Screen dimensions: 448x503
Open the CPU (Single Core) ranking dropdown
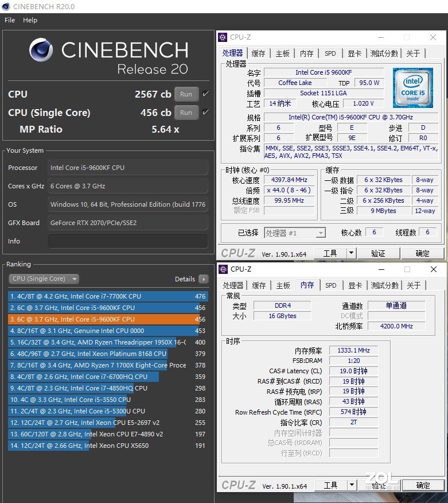click(44, 278)
